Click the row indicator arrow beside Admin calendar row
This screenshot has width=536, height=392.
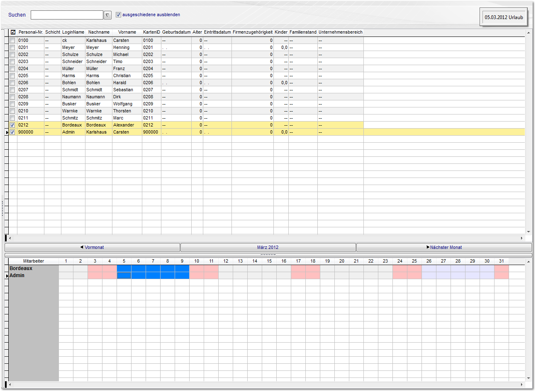click(x=7, y=275)
